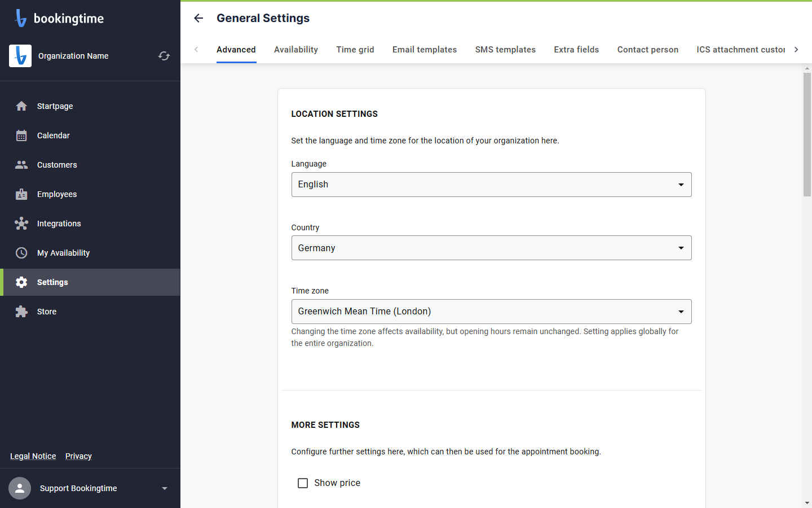Viewport: 812px width, 508px height.
Task: Open the Country dropdown showing Germany
Action: click(491, 248)
